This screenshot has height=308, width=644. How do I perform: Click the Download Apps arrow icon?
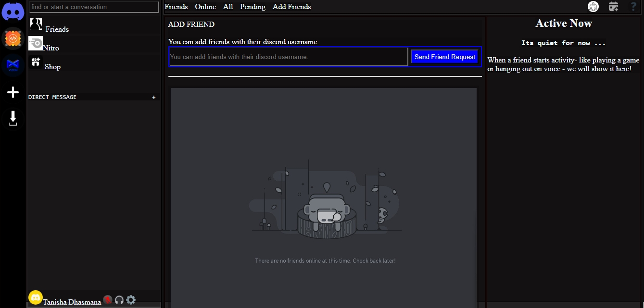tap(13, 118)
